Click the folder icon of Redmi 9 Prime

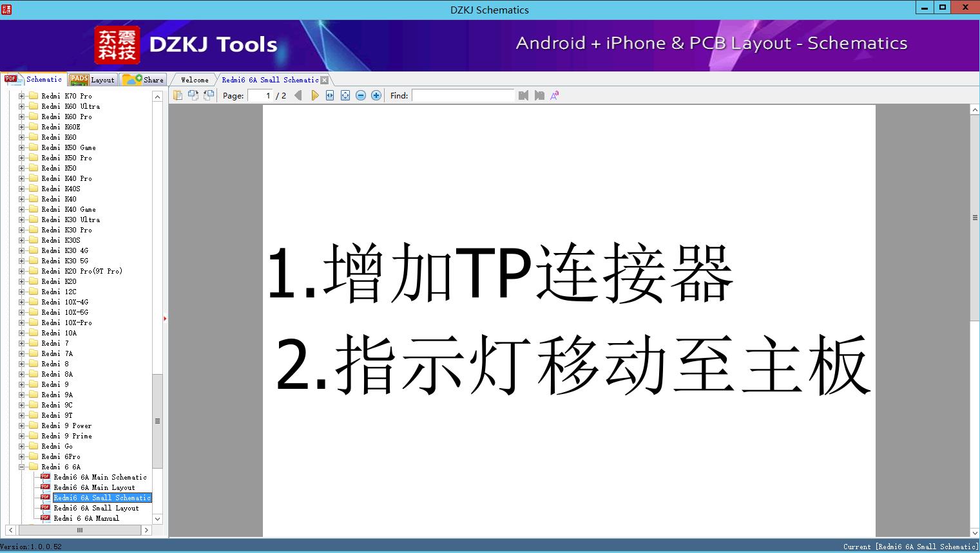tap(34, 436)
